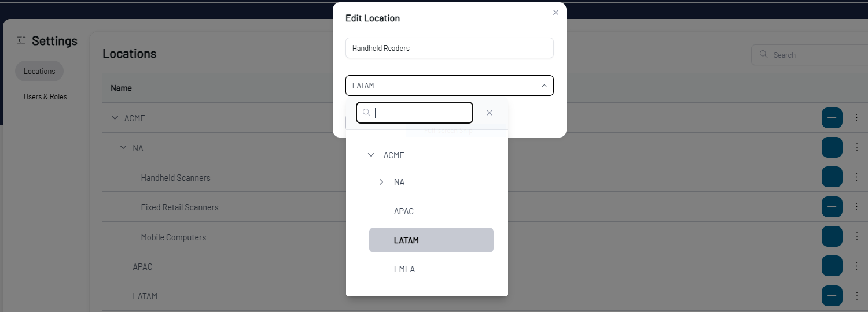Click the plus icon in the ACME row
This screenshot has width=868, height=312.
tap(832, 118)
